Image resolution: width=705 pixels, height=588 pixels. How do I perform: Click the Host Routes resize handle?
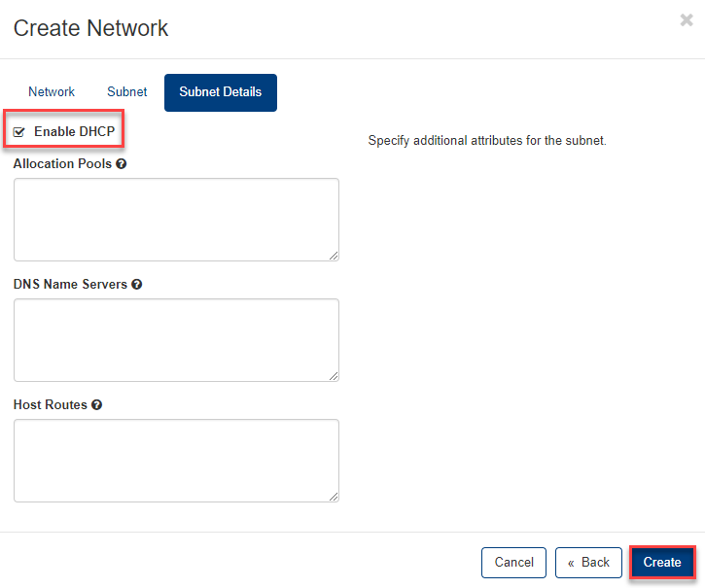click(334, 497)
